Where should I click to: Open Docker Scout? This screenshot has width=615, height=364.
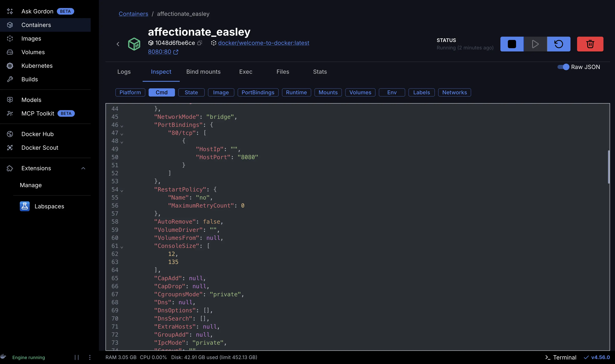[40, 147]
